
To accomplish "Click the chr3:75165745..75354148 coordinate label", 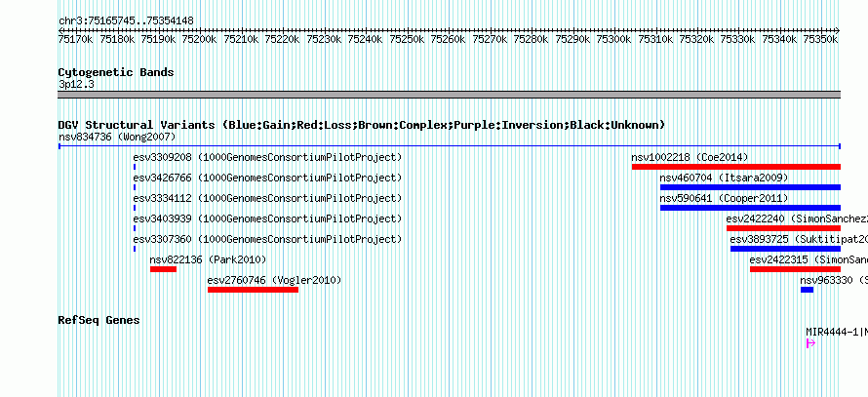I will coord(126,21).
